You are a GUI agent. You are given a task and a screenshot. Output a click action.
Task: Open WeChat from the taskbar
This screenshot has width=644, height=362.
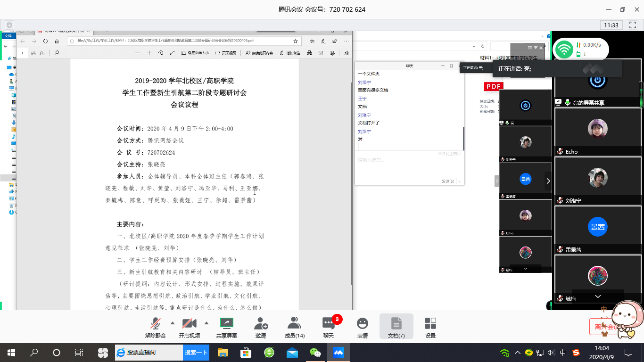coord(315,352)
